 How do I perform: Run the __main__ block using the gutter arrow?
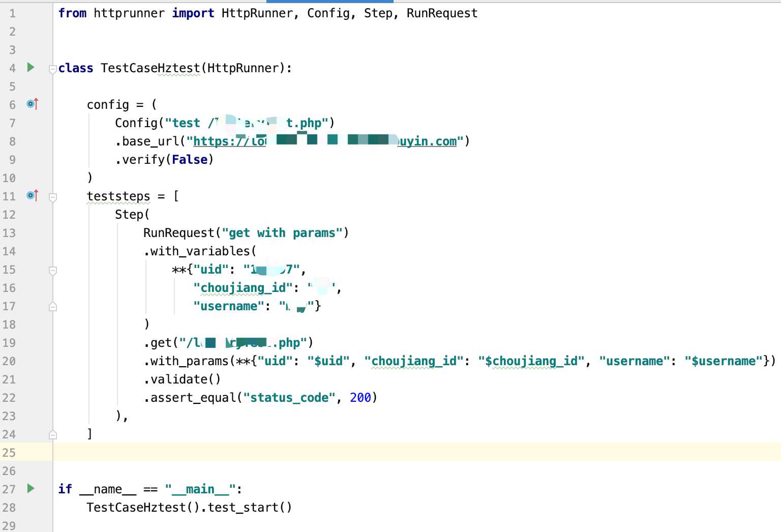(x=31, y=489)
